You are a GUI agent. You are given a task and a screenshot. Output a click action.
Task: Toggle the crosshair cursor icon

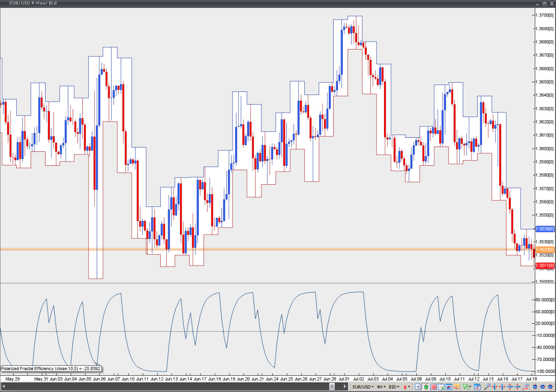tap(441, 387)
